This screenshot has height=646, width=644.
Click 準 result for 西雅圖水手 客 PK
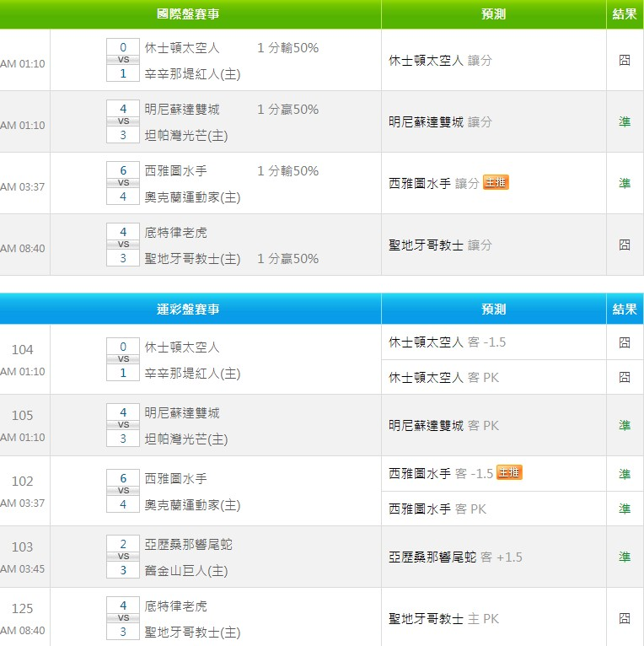click(x=625, y=509)
